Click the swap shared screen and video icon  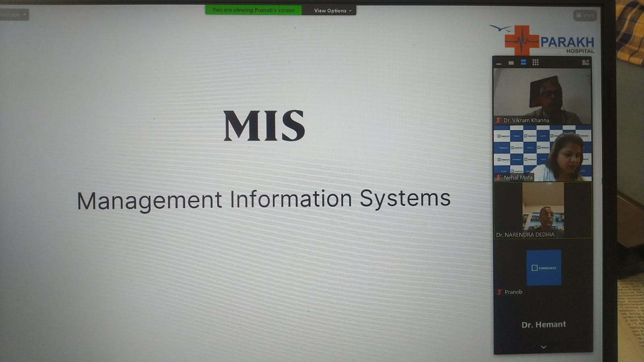[x=586, y=62]
